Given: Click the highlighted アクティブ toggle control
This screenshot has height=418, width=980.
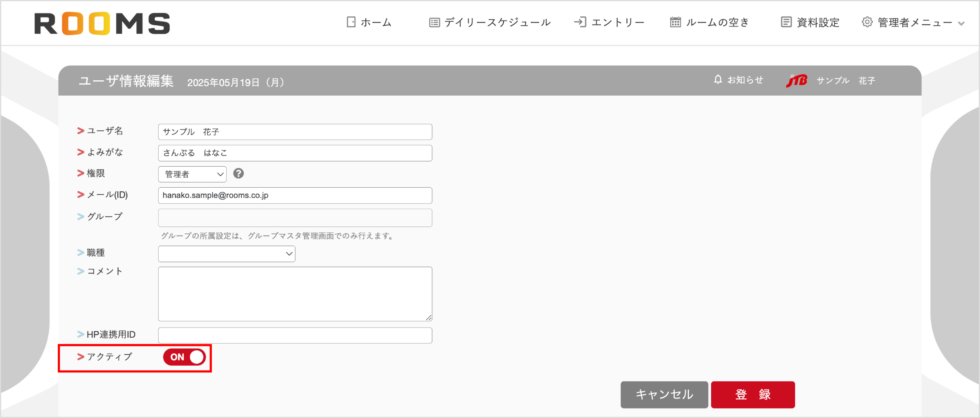Looking at the screenshot, I should [184, 357].
